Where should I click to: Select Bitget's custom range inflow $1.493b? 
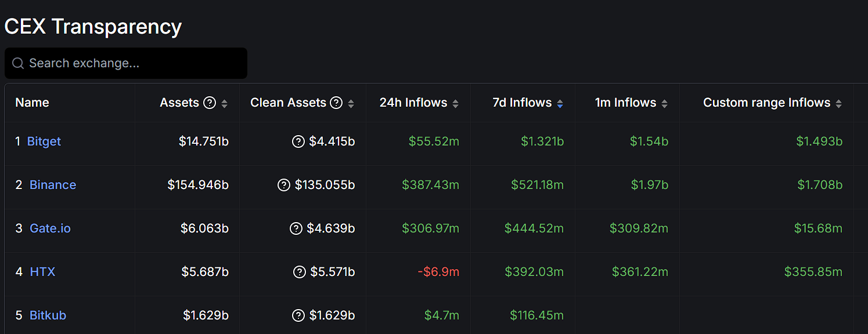click(819, 141)
